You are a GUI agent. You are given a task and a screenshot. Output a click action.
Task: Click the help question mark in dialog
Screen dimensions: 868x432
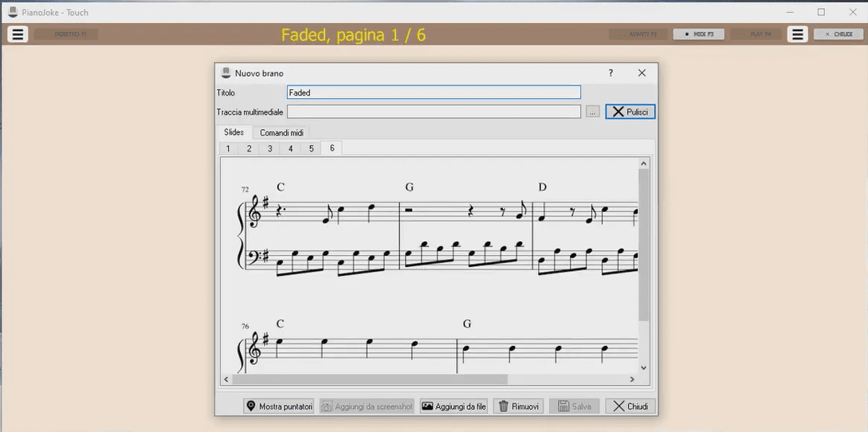click(611, 73)
